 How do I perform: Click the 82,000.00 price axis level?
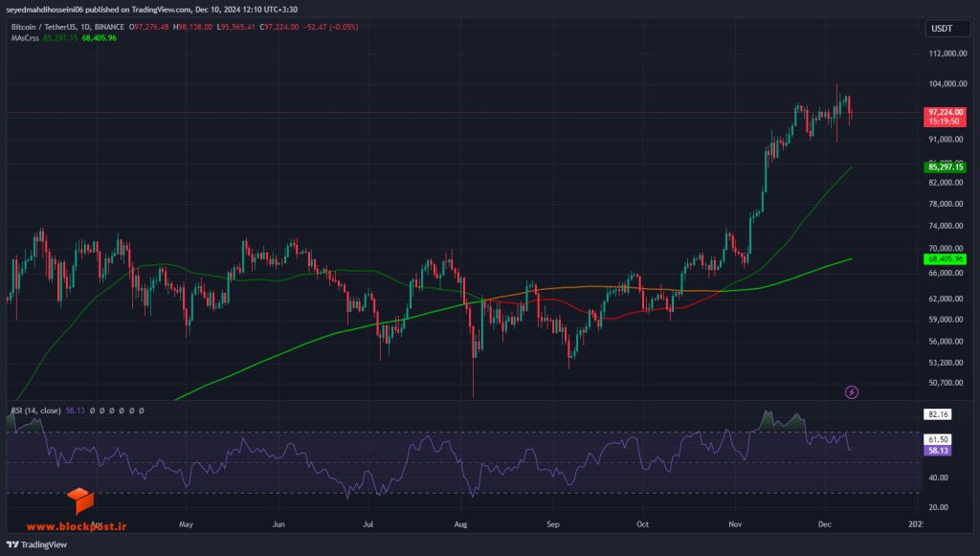pyautogui.click(x=947, y=183)
